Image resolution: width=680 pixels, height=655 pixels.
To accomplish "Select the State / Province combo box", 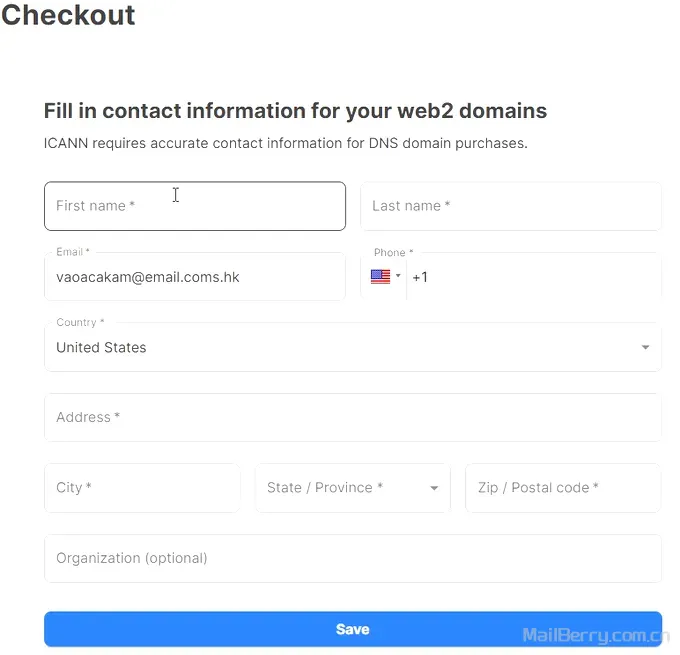I will point(353,488).
